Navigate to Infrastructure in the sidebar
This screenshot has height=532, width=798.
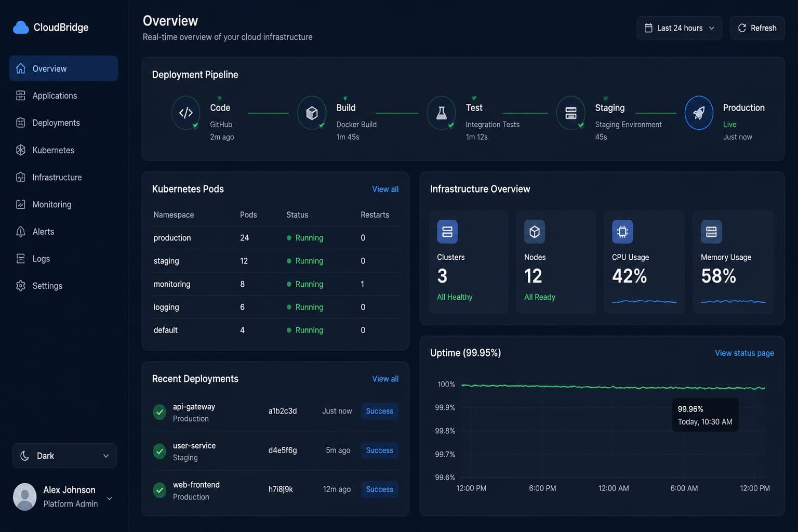click(63, 177)
